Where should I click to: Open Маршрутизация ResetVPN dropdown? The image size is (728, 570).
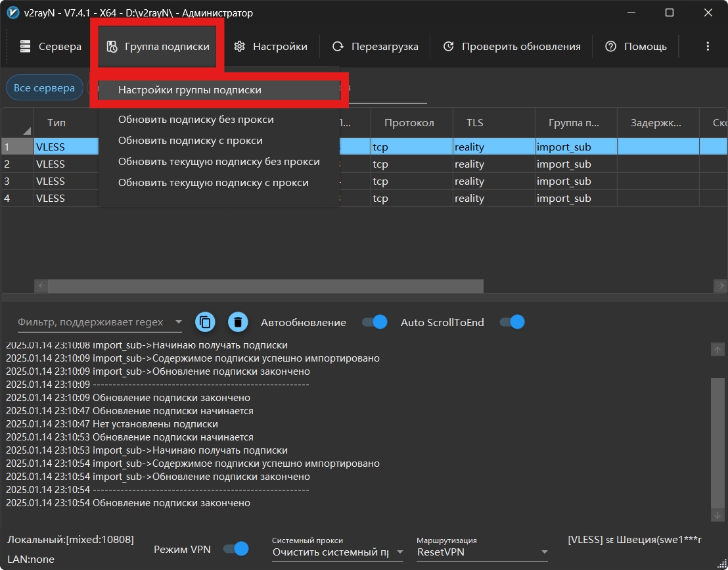click(x=543, y=552)
